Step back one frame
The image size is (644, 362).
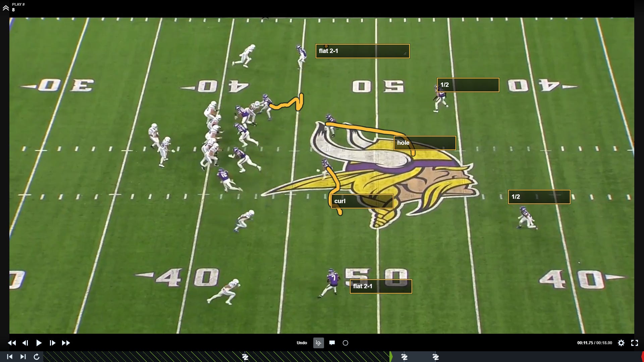(25, 343)
